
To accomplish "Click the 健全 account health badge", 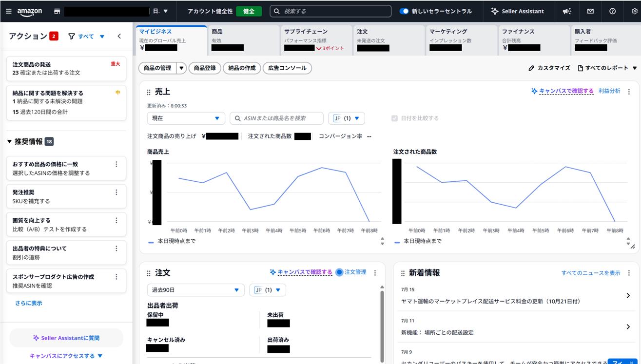I will [x=249, y=11].
